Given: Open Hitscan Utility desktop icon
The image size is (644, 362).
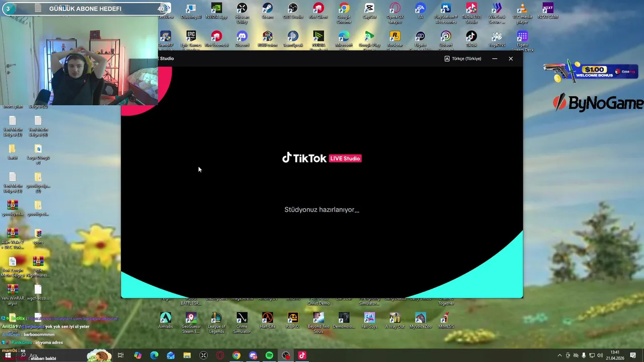Looking at the screenshot, I should click(242, 14).
